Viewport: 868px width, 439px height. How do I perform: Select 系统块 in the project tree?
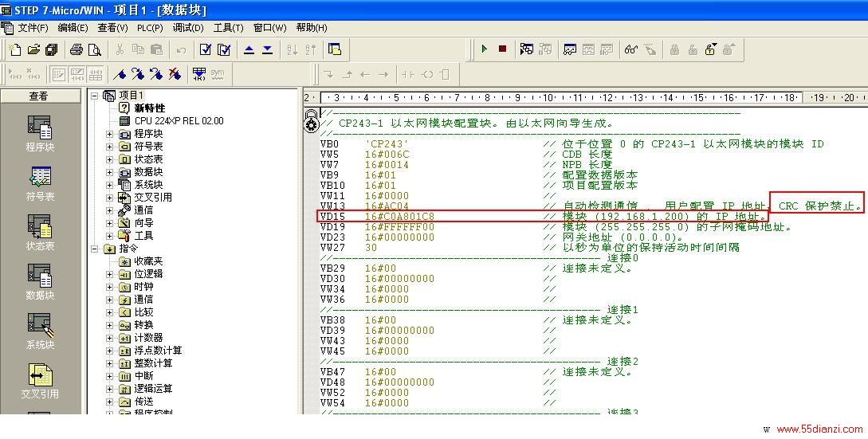(x=148, y=185)
